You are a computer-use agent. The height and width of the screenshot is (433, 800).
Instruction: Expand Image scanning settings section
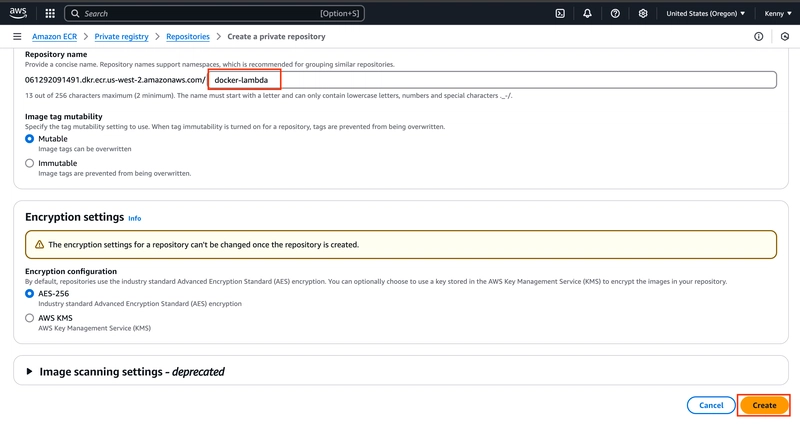(29, 371)
